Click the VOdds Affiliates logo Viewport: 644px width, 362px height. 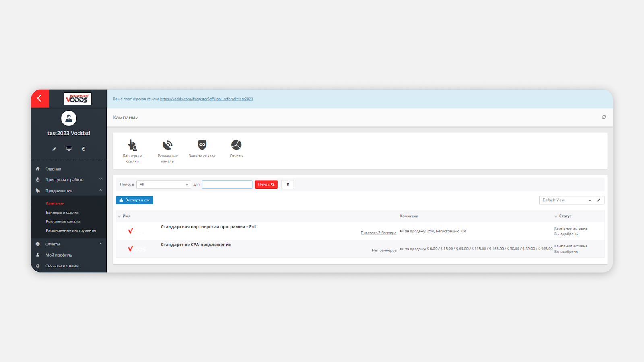(x=78, y=99)
